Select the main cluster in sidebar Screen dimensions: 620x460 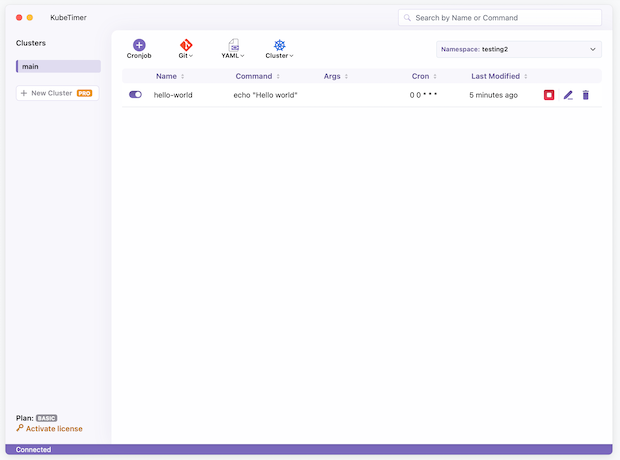click(58, 67)
